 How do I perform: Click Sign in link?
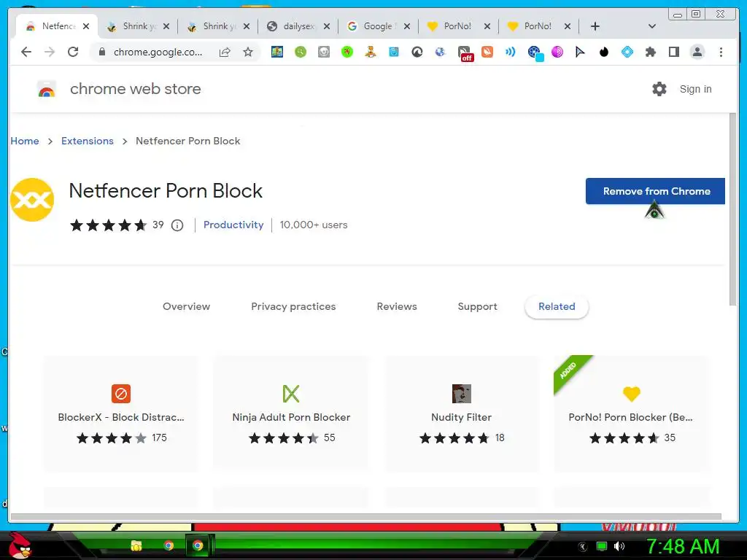coord(695,89)
